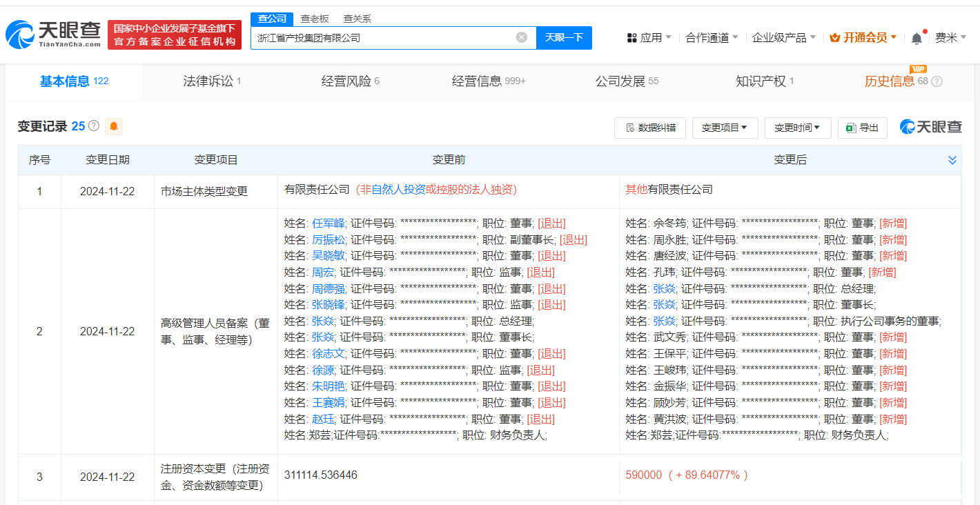980x505 pixels.
Task: Open the 变更时间 filter dropdown
Action: (797, 128)
